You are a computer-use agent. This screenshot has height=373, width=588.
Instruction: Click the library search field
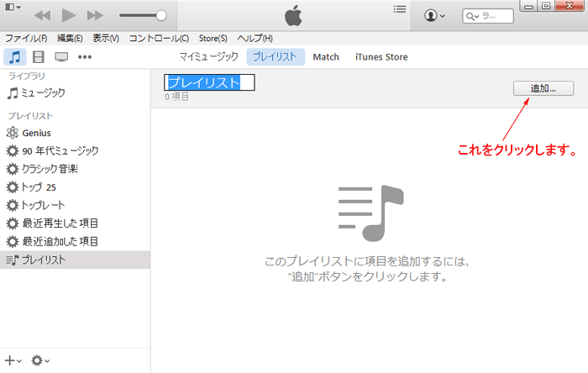[x=488, y=16]
